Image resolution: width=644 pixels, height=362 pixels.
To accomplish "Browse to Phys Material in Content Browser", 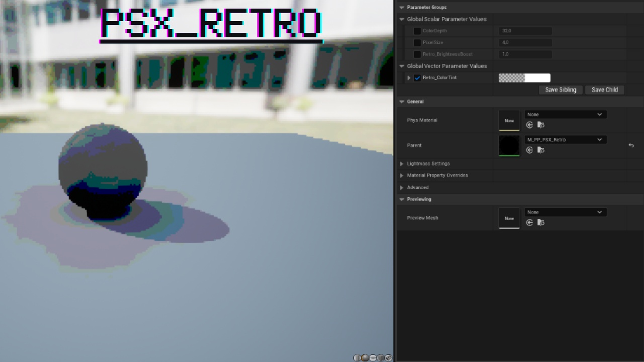I will click(x=541, y=125).
